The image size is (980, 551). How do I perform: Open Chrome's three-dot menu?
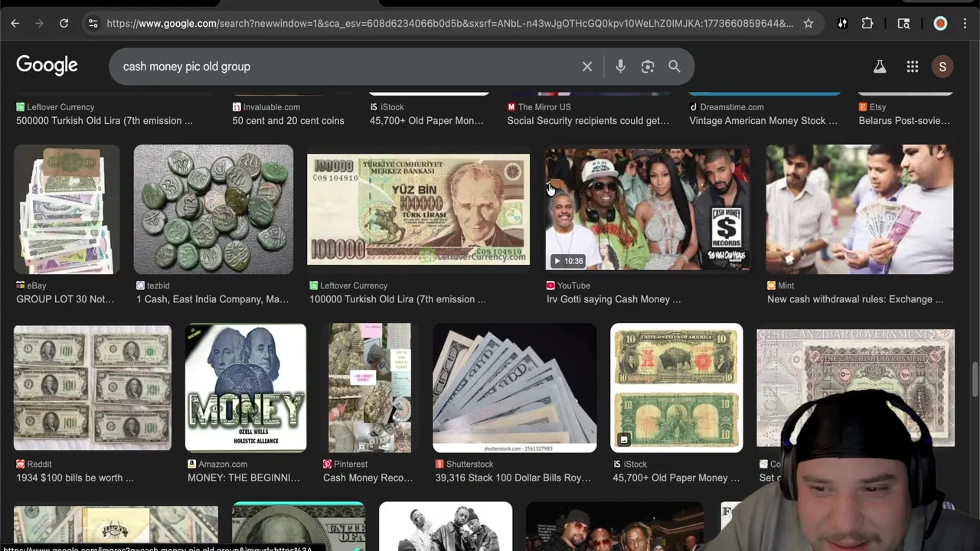[965, 24]
